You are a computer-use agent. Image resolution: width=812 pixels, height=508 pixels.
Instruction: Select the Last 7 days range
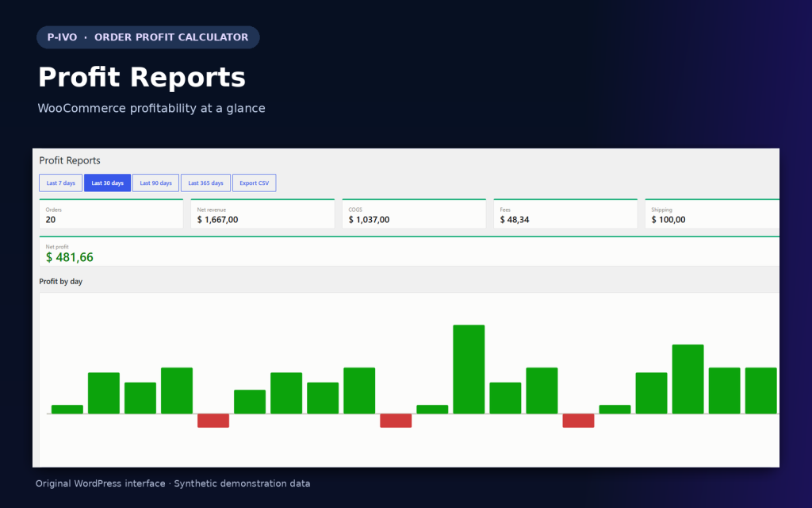60,183
